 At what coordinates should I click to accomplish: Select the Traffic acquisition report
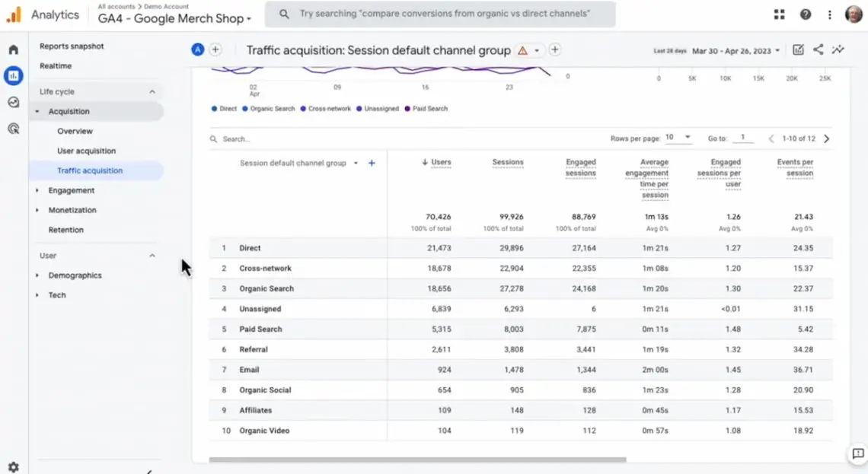coord(90,171)
